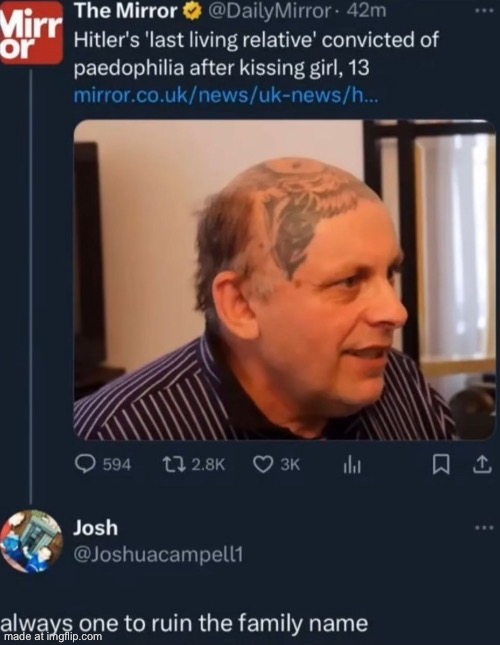Click the reply speech bubble icon

[x=86, y=464]
